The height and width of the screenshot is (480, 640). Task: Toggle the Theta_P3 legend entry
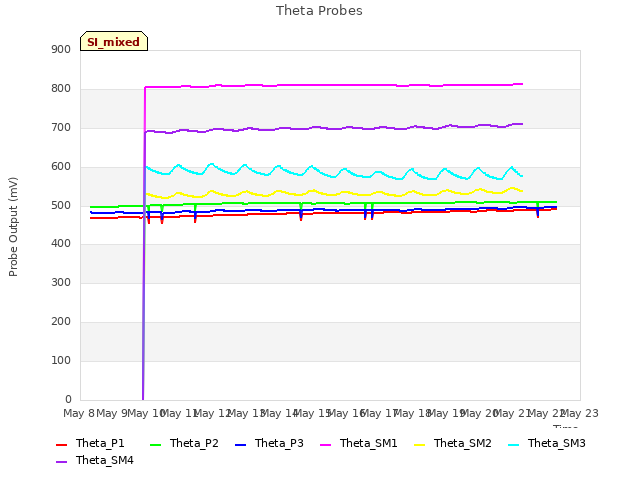coord(269,443)
